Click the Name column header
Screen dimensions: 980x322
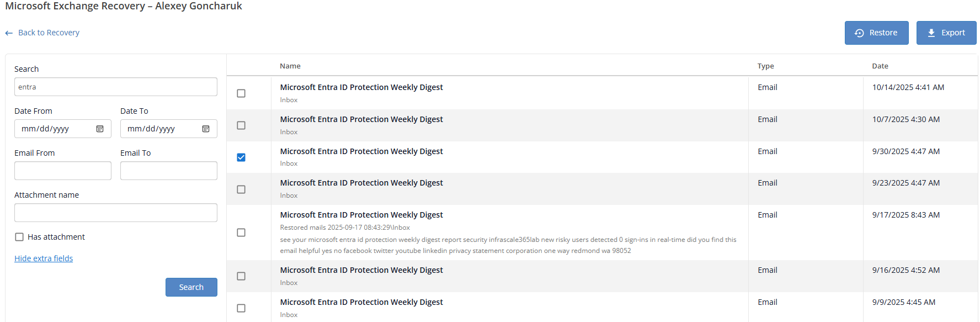pyautogui.click(x=290, y=66)
